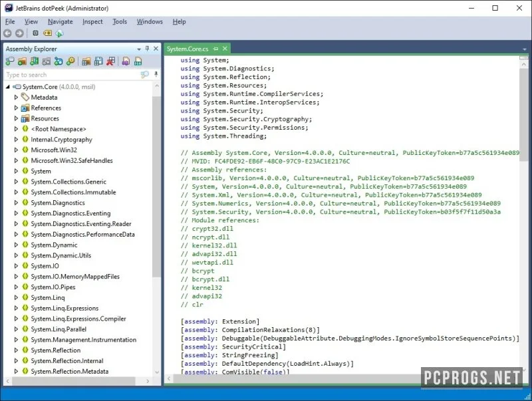532x401 pixels.
Task: Click the Metadata tag icon
Action: click(x=25, y=97)
